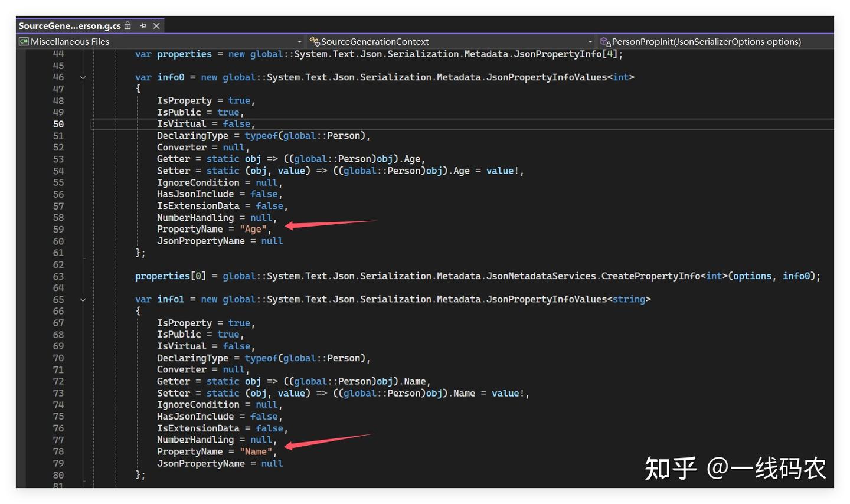Click the "options" argument on line 63
This screenshot has height=504, width=850.
753,276
